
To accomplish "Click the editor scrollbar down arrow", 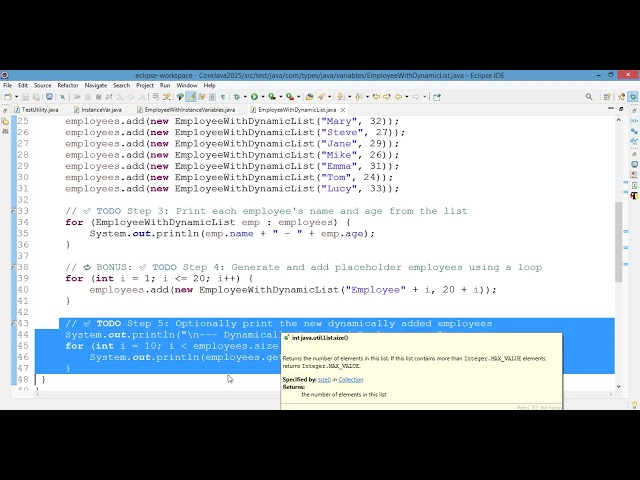I will click(618, 386).
